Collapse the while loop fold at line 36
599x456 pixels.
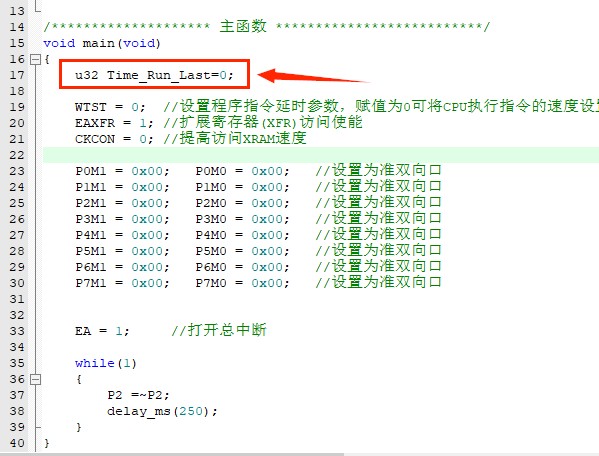click(x=35, y=379)
